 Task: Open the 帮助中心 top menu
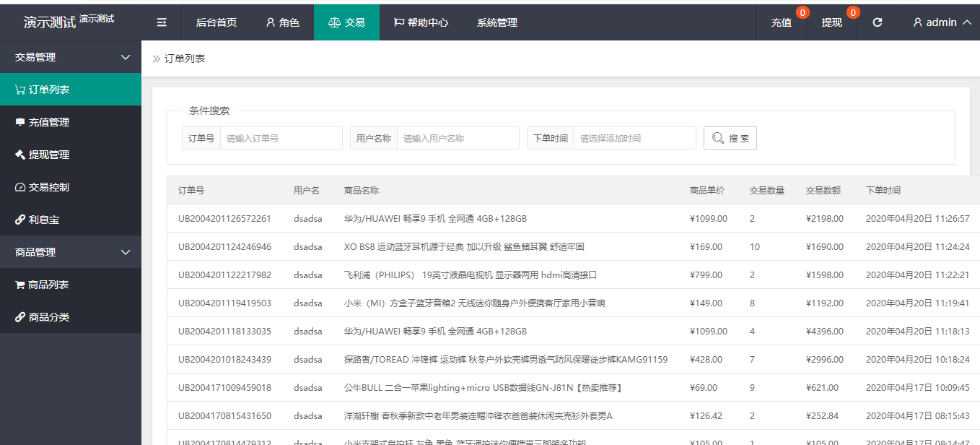coord(421,22)
